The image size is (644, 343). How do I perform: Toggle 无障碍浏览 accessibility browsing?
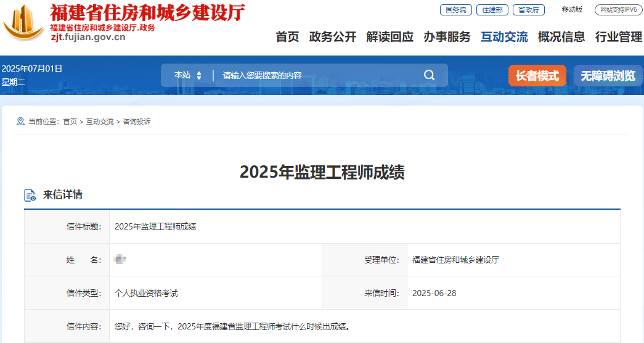607,75
